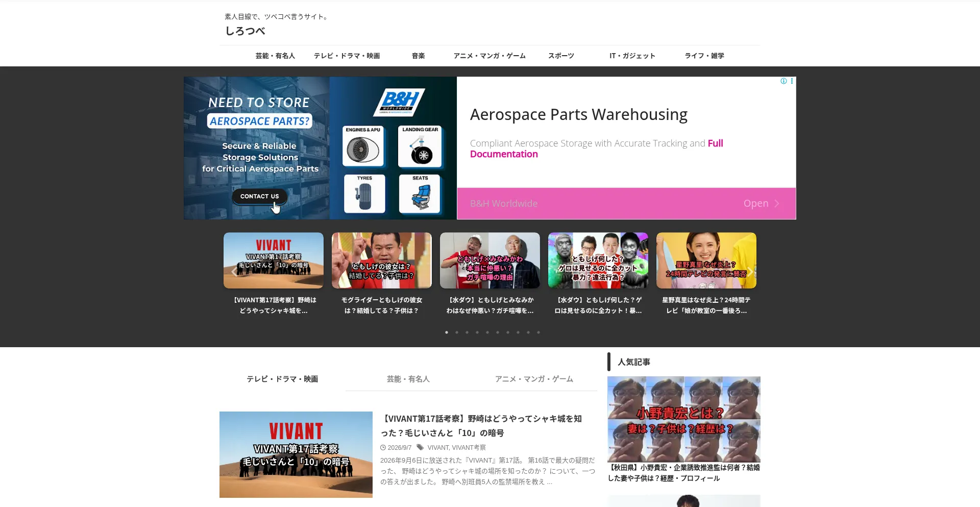Open the ともしげの彼女は carousel thumbnail
This screenshot has height=507, width=980.
pyautogui.click(x=382, y=260)
